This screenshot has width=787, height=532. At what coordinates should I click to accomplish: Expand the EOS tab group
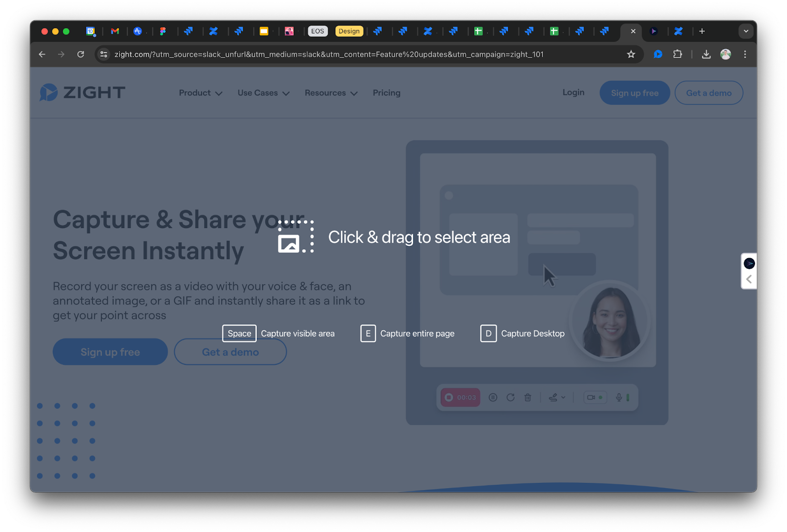pos(318,31)
